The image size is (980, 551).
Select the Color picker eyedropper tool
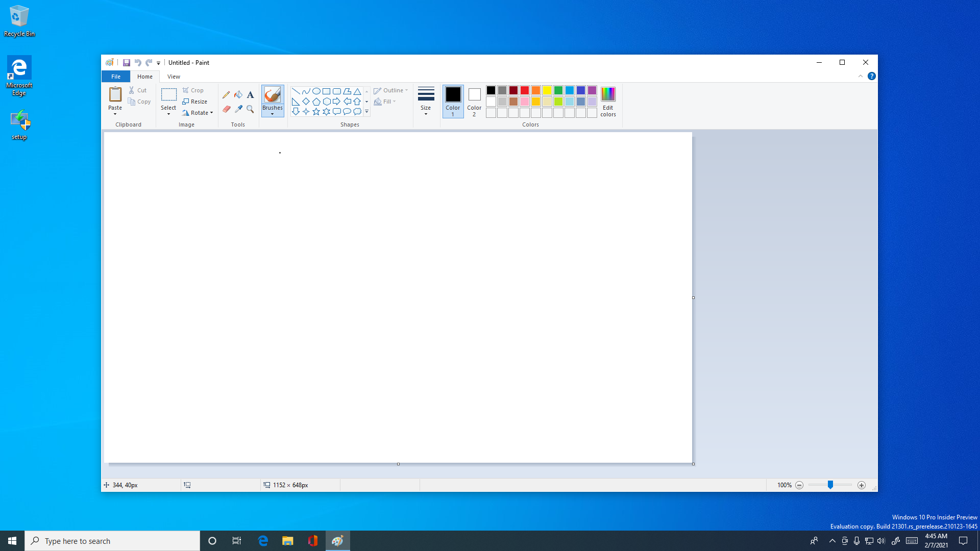click(x=238, y=109)
